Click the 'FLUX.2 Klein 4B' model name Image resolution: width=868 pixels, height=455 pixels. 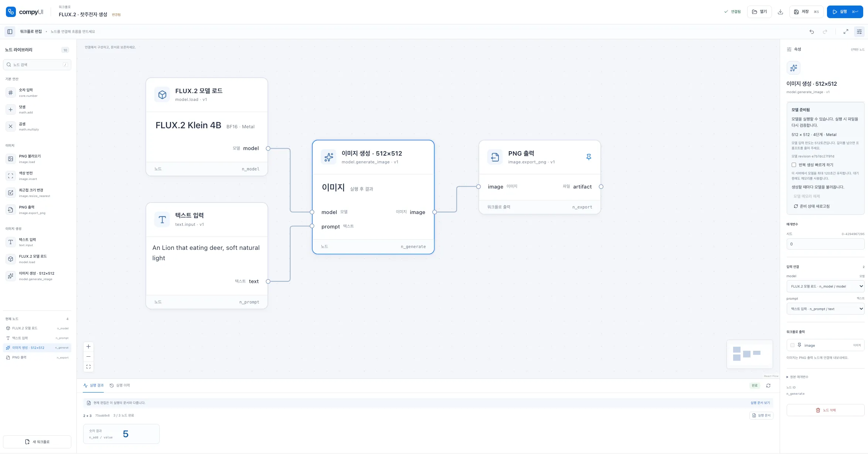click(188, 126)
